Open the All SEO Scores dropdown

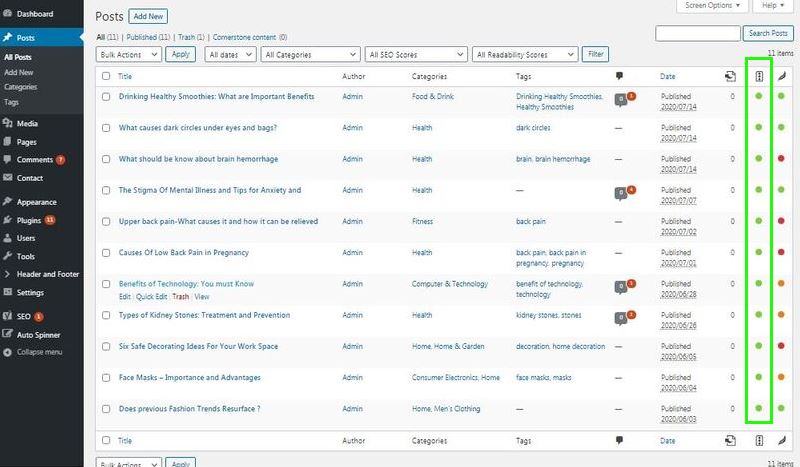tap(415, 54)
